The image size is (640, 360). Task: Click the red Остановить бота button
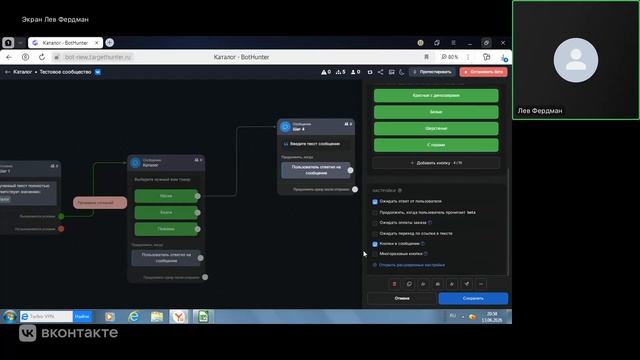pyautogui.click(x=484, y=72)
